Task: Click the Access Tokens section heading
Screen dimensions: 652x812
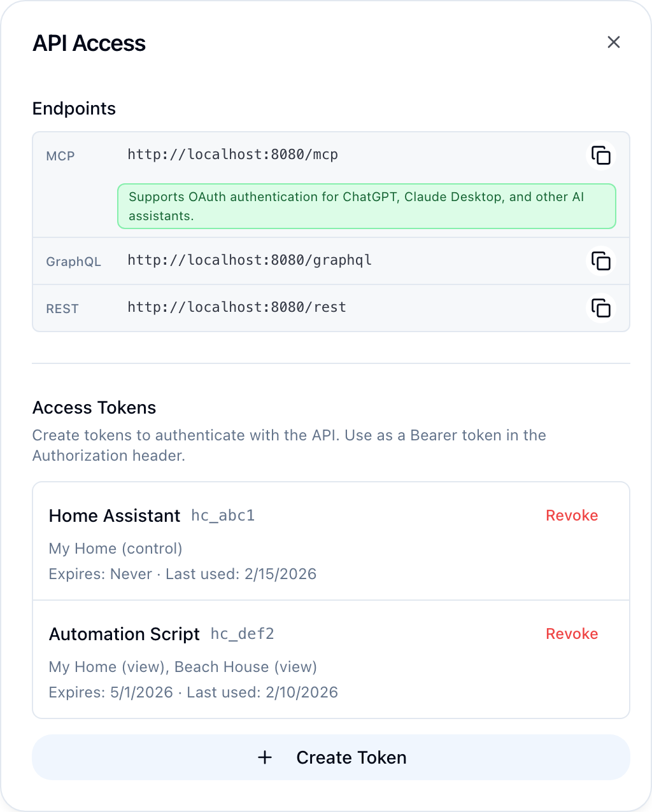Action: pyautogui.click(x=94, y=407)
